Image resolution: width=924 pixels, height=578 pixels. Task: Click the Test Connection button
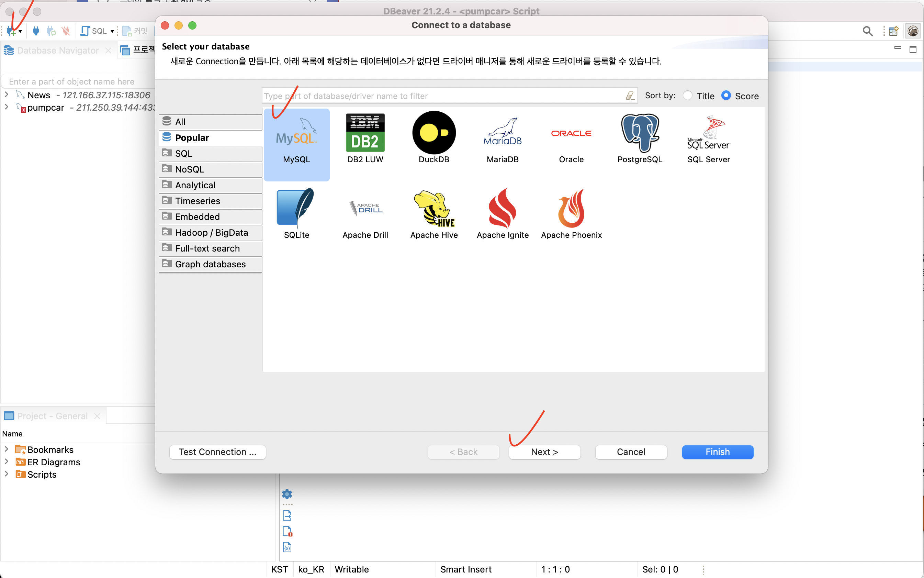pos(217,452)
